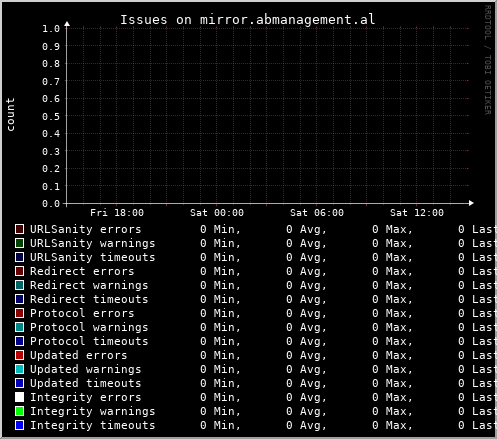Click the Integrity timeouts blue swatch
This screenshot has height=439, width=497.
coord(20,425)
